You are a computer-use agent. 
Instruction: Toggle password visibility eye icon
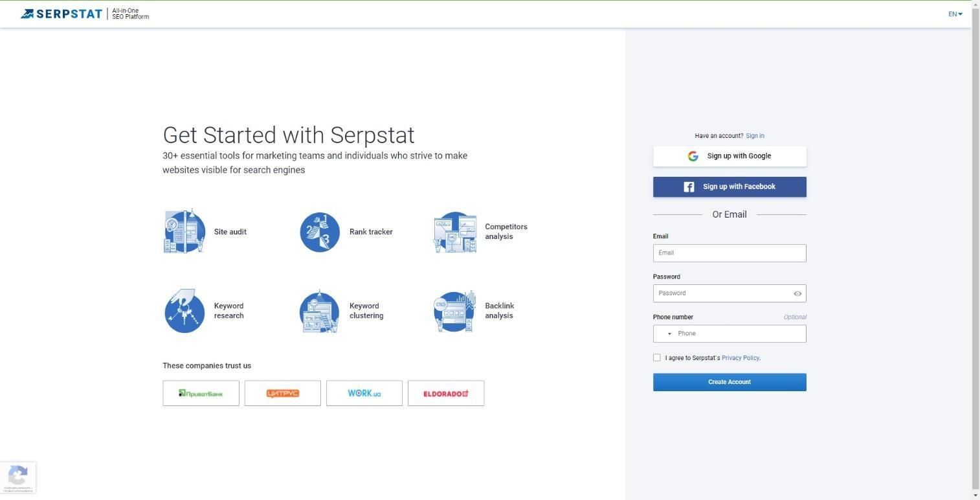pos(797,293)
